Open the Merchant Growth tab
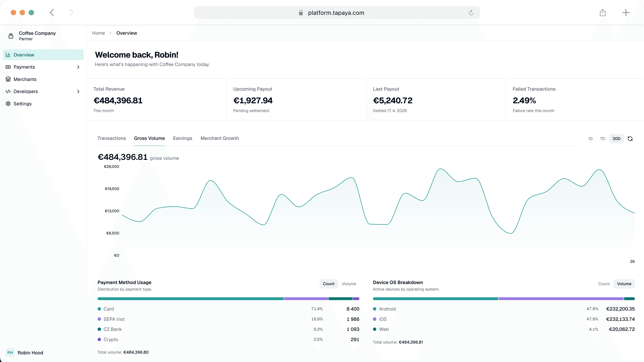 [x=219, y=138]
